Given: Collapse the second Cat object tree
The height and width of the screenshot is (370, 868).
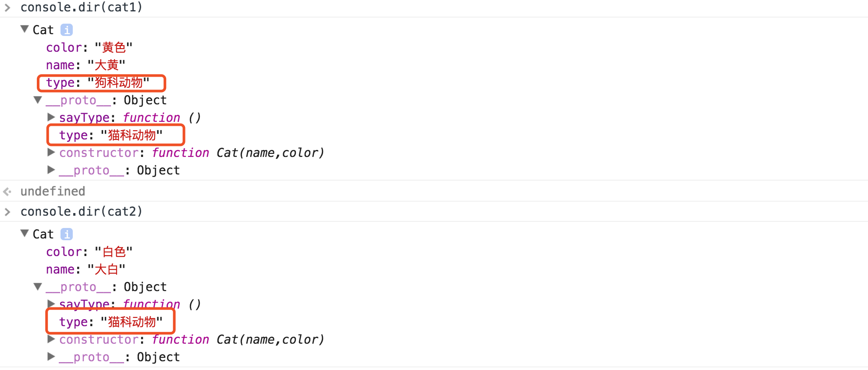Looking at the screenshot, I should tap(25, 234).
